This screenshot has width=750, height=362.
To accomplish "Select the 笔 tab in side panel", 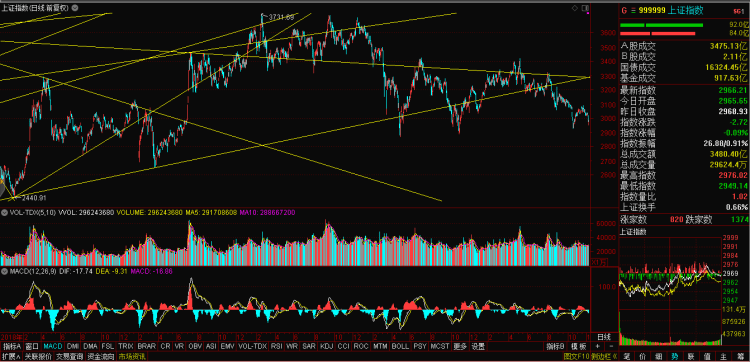I will [x=627, y=356].
